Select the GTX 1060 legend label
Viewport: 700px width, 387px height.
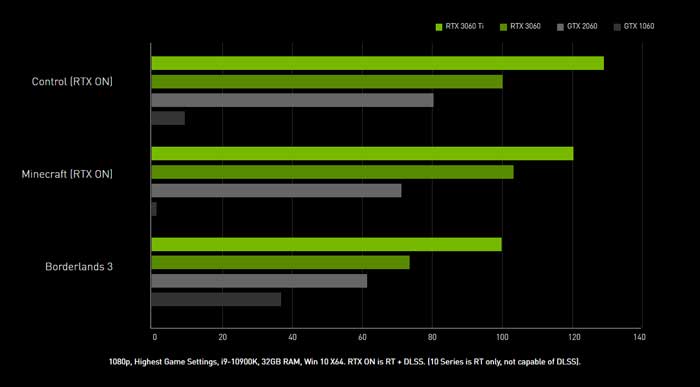639,27
